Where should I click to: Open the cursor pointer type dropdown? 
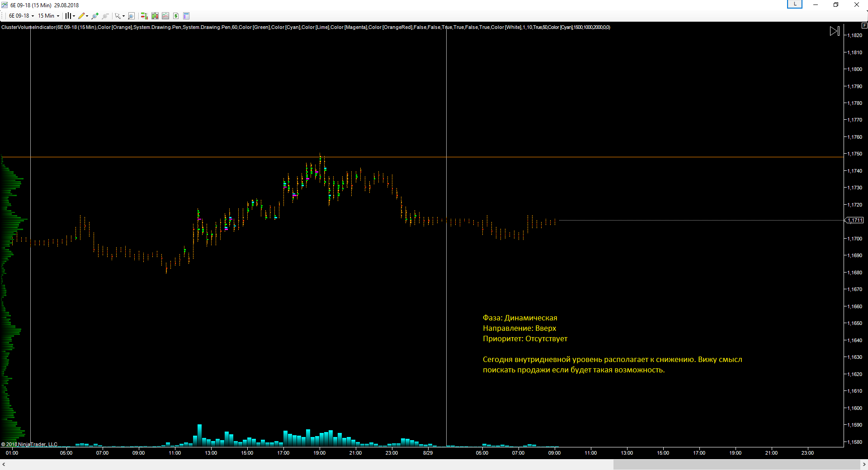[x=120, y=16]
